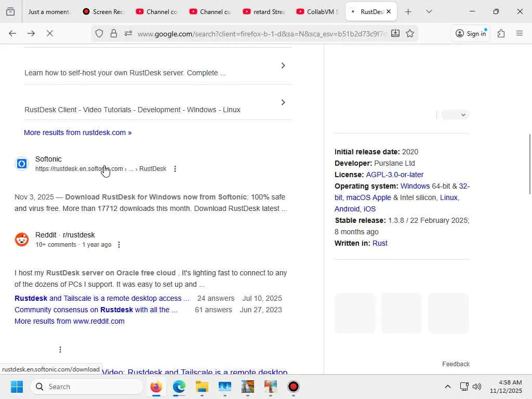Open the Firefox View icon in tab strip
This screenshot has width=532, height=399.
click(10, 12)
